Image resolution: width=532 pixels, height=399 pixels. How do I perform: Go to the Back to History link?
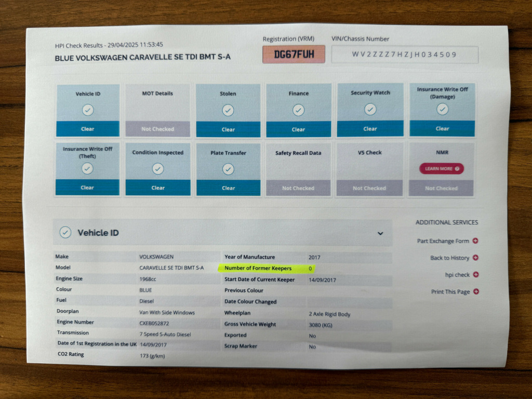[449, 258]
